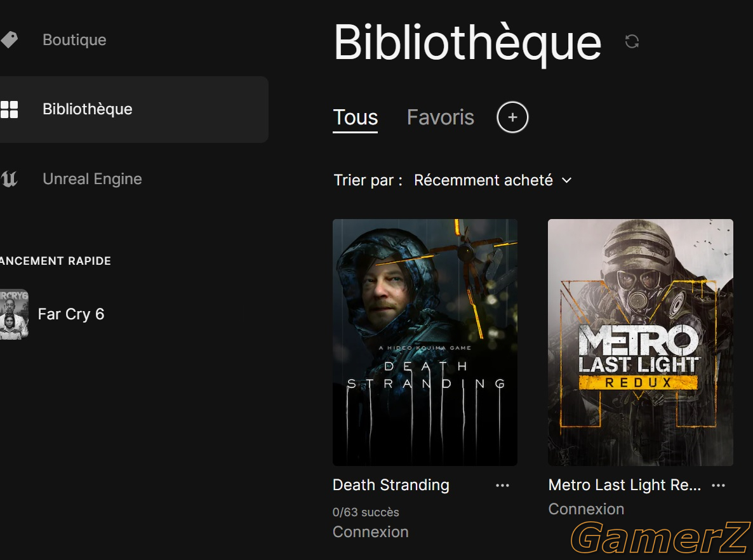The height and width of the screenshot is (560, 753).
Task: Click the Unreal Engine logo icon
Action: coord(9,179)
